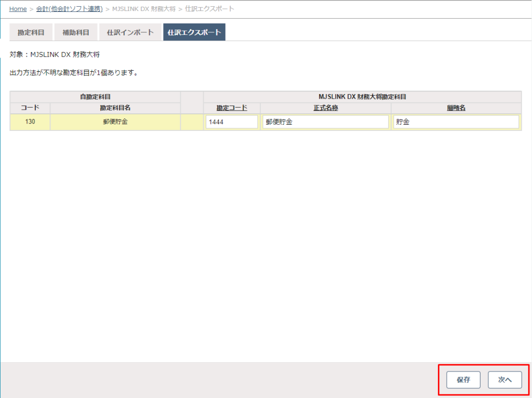Click MJSLINK DX 財務大将 breadcrumb text
Viewport: 532px width, 398px height.
coord(144,9)
